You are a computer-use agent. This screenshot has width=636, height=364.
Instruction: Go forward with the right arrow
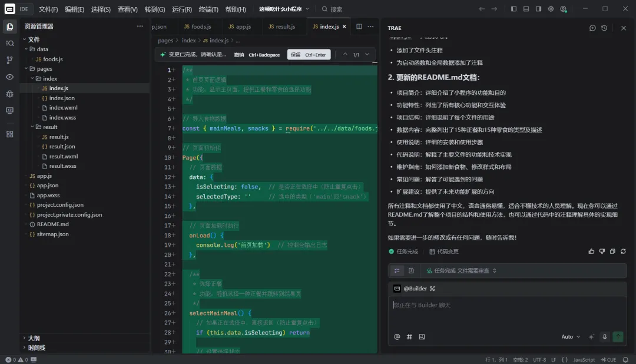coord(494,9)
